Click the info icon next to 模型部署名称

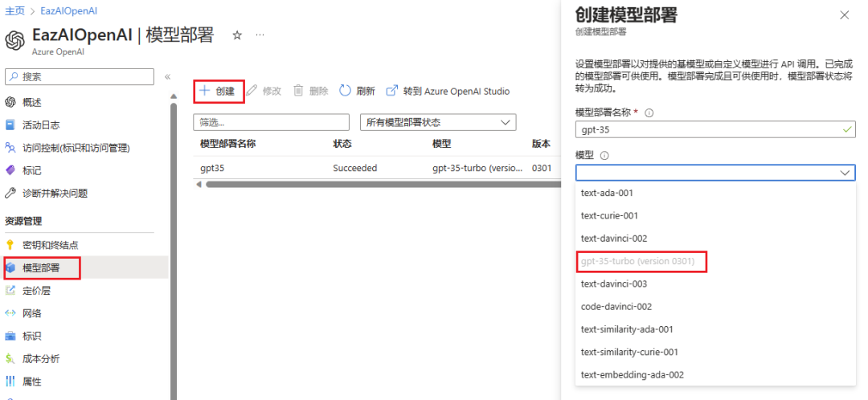649,112
